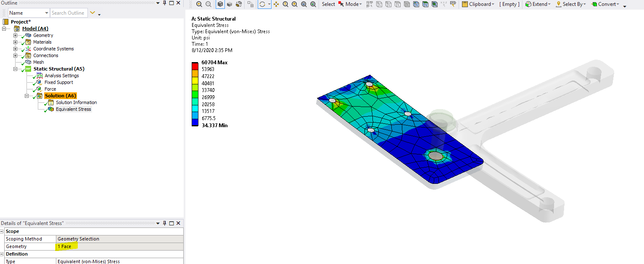
Task: Toggle shaded exterior and edges display
Action: click(x=220, y=4)
